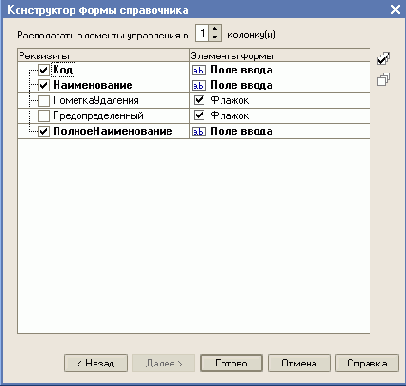The height and width of the screenshot is (386, 406).
Task: Click the Далее button
Action: tap(164, 363)
